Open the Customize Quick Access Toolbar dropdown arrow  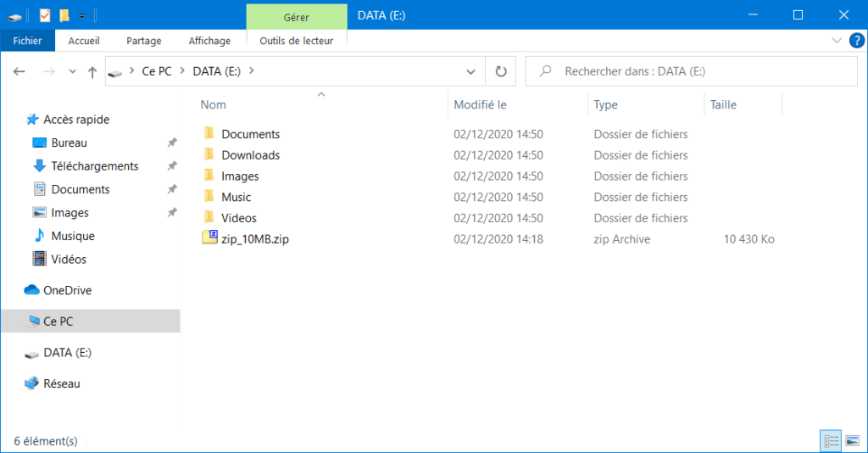[x=82, y=17]
